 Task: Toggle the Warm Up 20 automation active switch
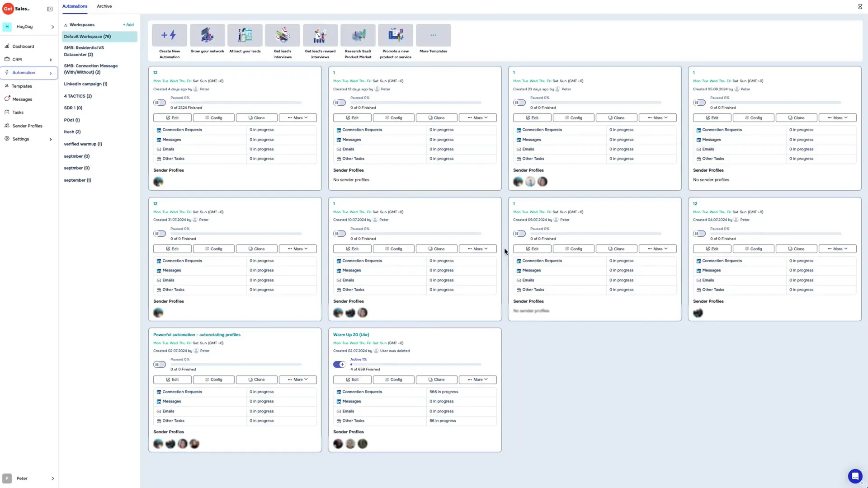(x=339, y=364)
